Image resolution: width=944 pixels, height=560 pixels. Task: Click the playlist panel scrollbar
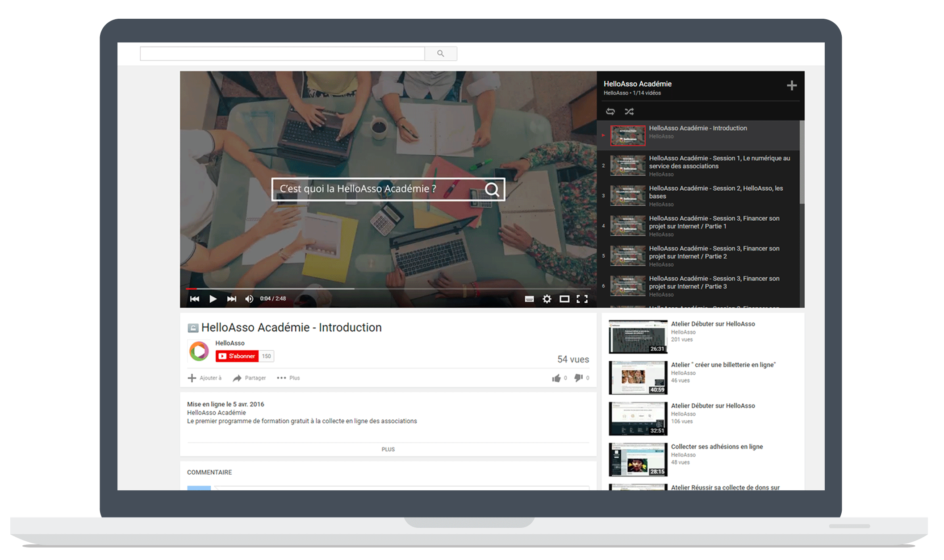coord(802,163)
